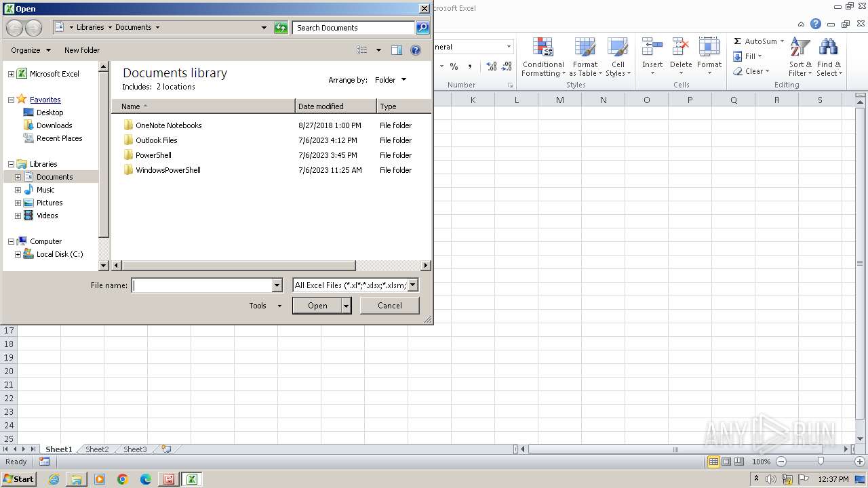Image resolution: width=868 pixels, height=488 pixels.
Task: Click the Cancel button
Action: tap(390, 306)
